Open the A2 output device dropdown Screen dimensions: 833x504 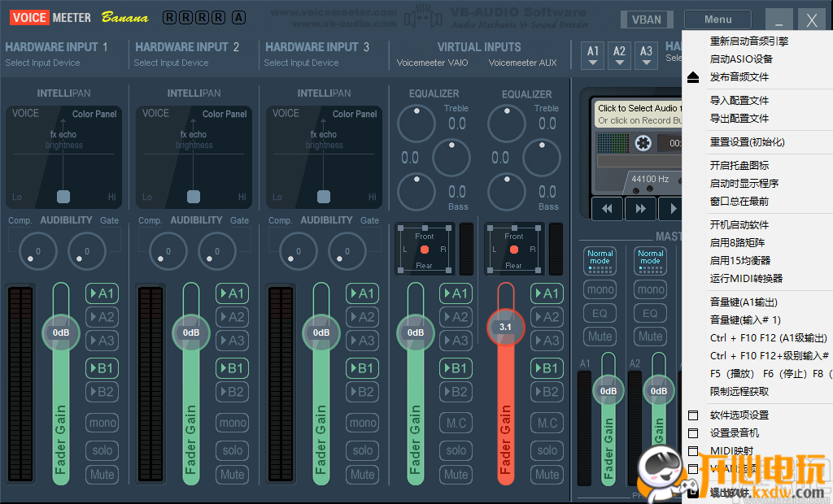coord(620,55)
